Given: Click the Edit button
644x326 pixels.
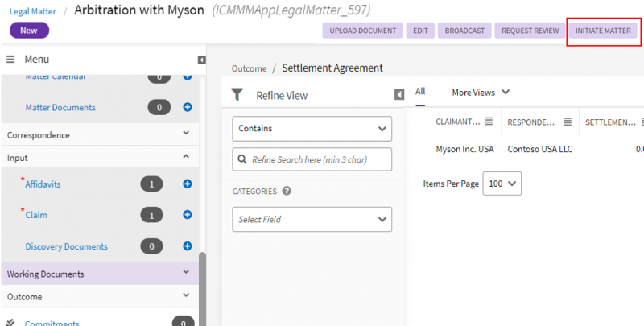Looking at the screenshot, I should pyautogui.click(x=420, y=31).
